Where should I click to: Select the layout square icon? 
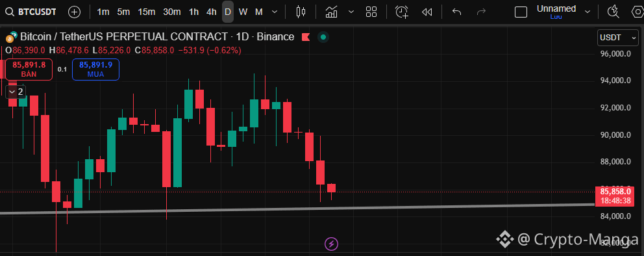pos(521,12)
